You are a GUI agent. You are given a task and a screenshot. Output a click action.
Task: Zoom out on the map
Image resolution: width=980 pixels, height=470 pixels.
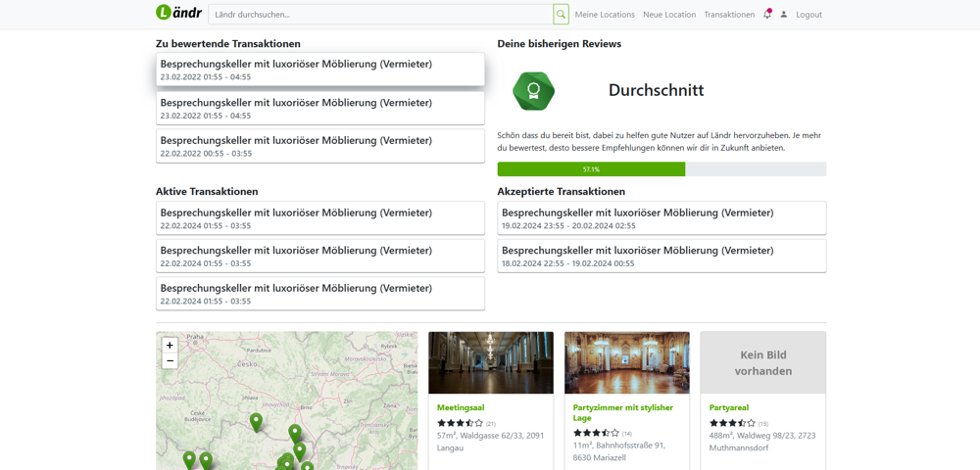[x=170, y=361]
